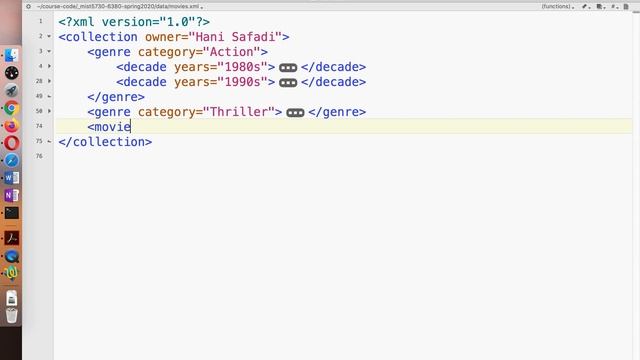Click the gear icon in editor navigation bar
Image resolution: width=640 pixels, height=360 pixels.
tap(29, 7)
